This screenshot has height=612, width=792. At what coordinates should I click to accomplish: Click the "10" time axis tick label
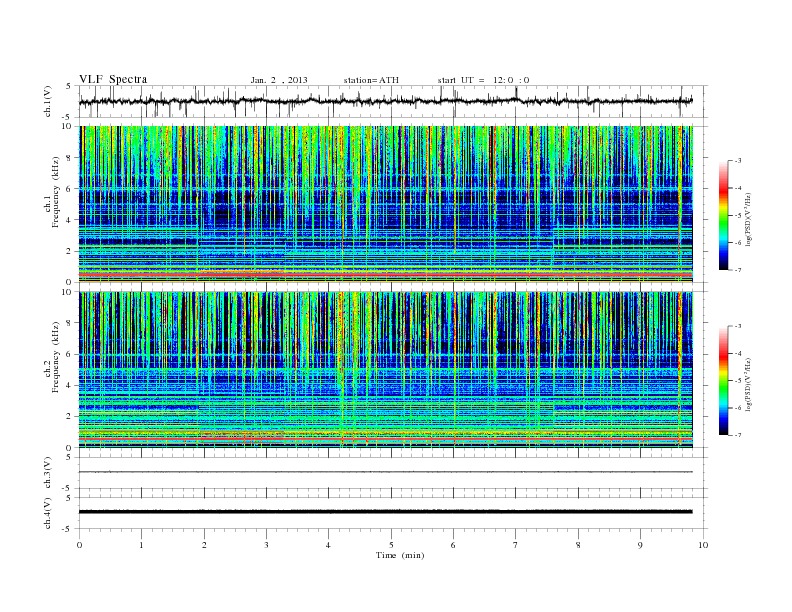click(703, 545)
